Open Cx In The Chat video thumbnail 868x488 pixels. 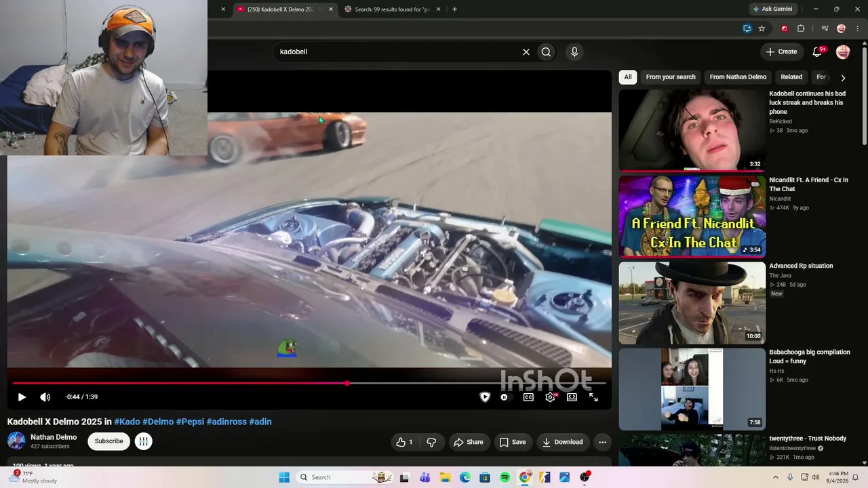692,217
